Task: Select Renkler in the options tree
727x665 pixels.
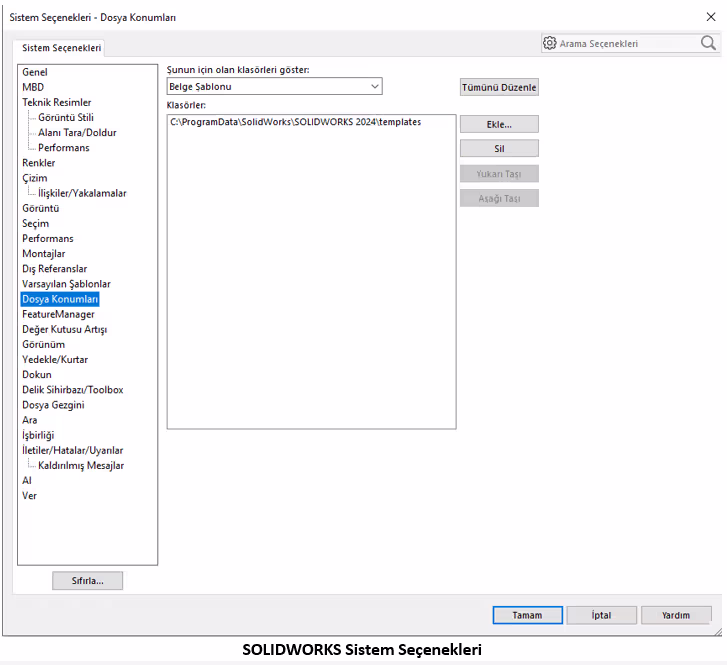Action: [x=38, y=163]
